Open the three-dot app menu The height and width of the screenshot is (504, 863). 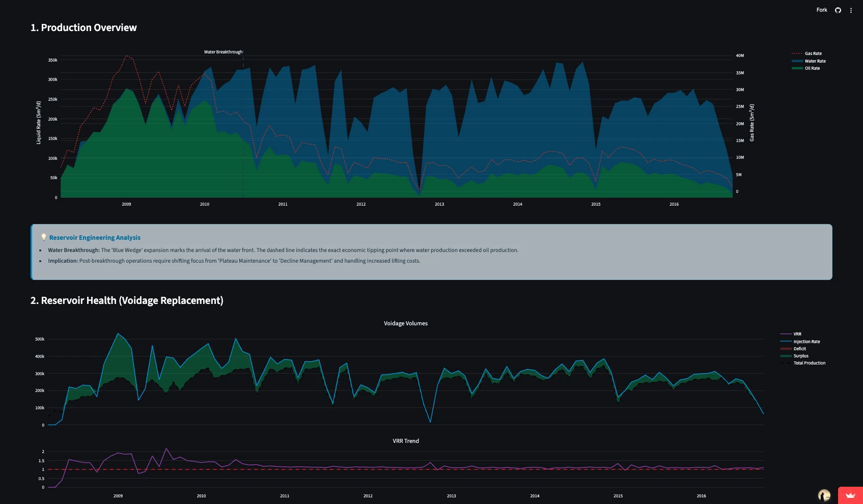click(x=851, y=10)
